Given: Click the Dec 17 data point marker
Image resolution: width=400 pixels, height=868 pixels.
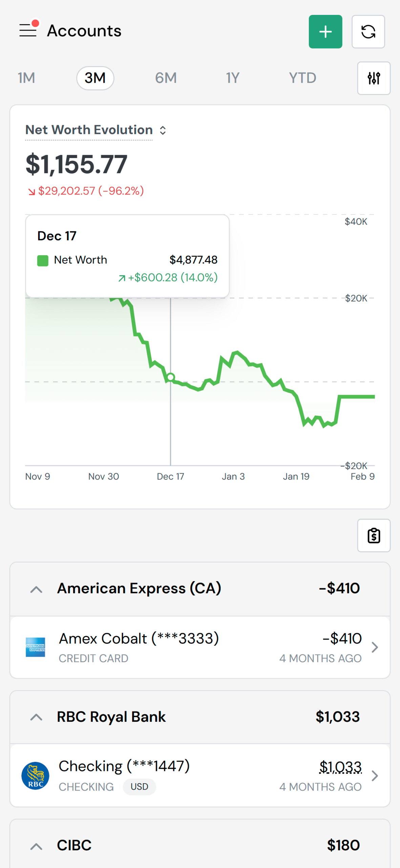Looking at the screenshot, I should click(171, 377).
